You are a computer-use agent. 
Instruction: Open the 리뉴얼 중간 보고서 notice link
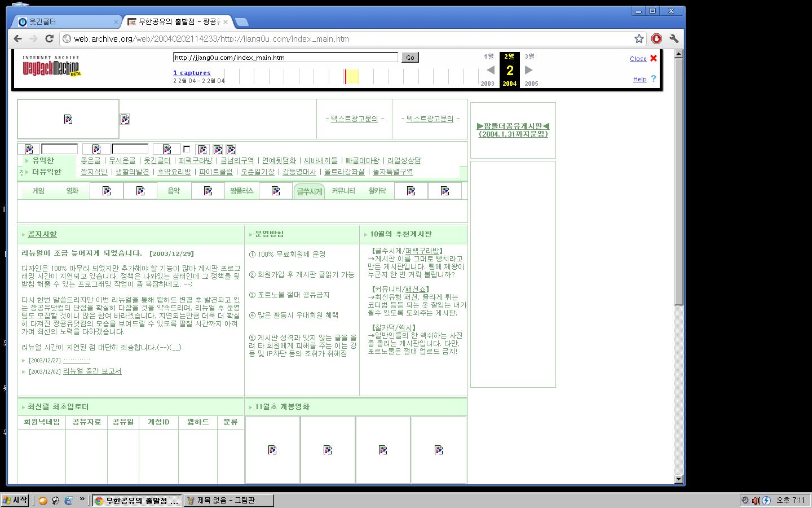point(92,371)
